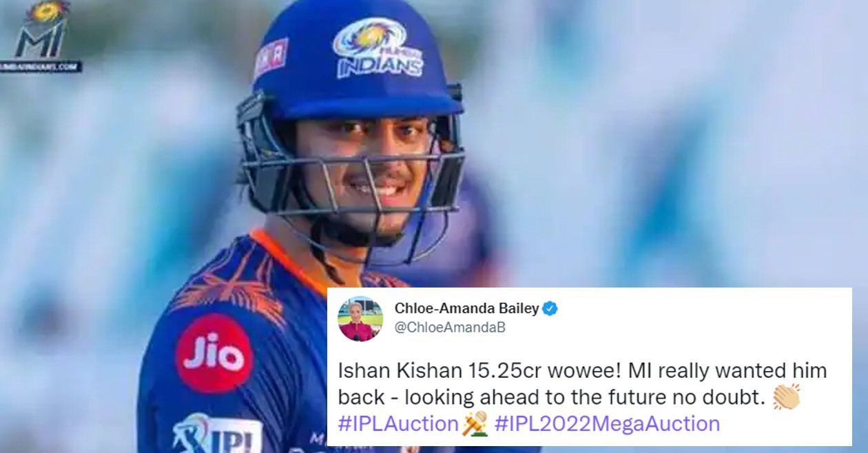Click the clapping hands emoji
Viewport: 868px width, 453px height.
787,396
